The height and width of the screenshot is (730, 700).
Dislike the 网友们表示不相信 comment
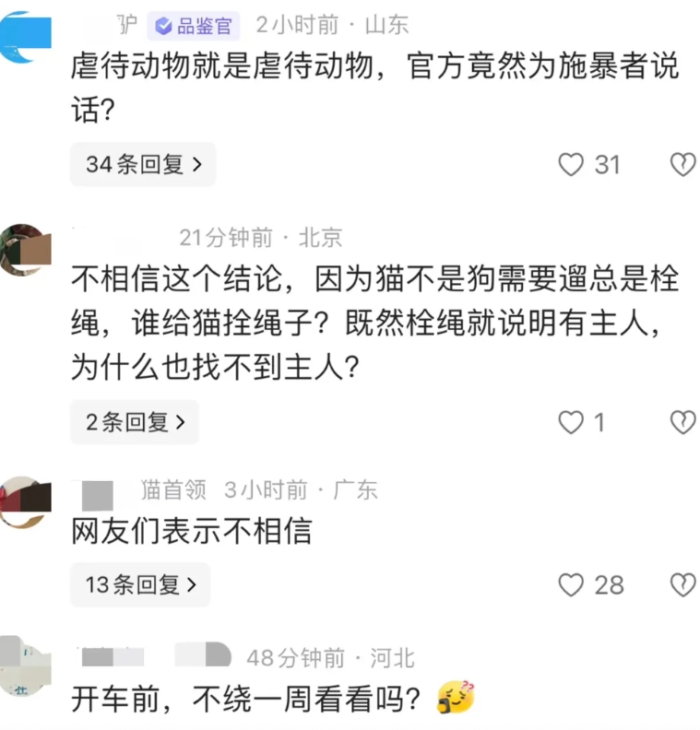pos(682,585)
